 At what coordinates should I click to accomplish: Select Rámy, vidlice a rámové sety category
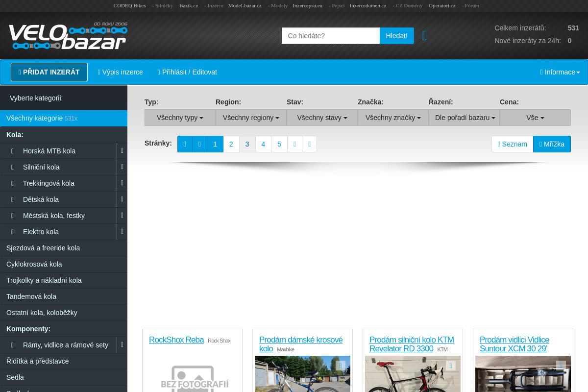coord(58,345)
